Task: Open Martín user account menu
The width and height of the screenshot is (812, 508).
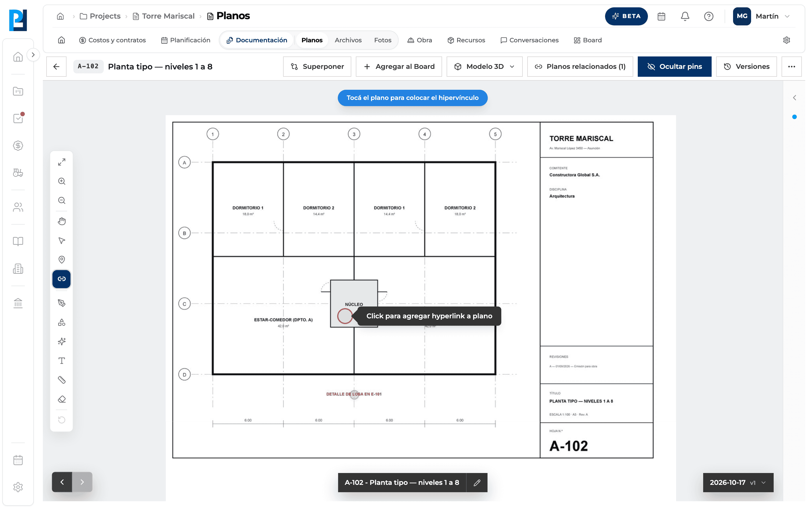Action: tap(762, 16)
